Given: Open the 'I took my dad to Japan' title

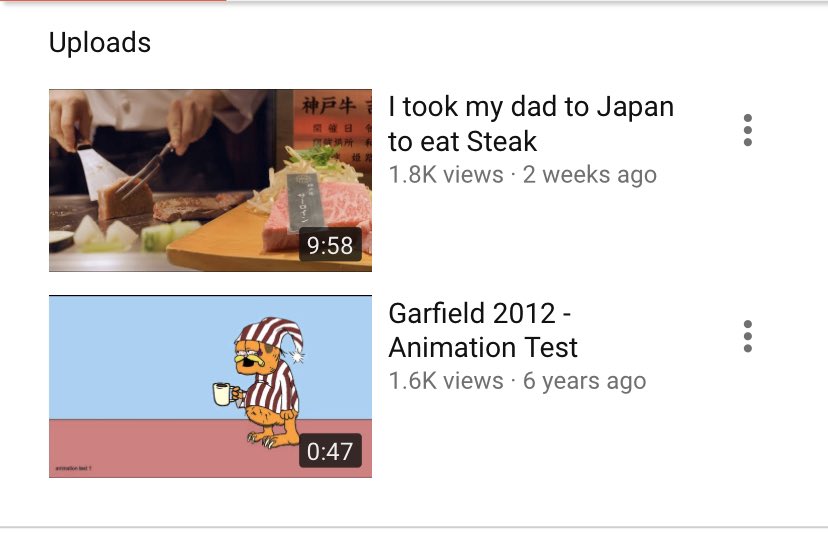Looking at the screenshot, I should tap(531, 124).
